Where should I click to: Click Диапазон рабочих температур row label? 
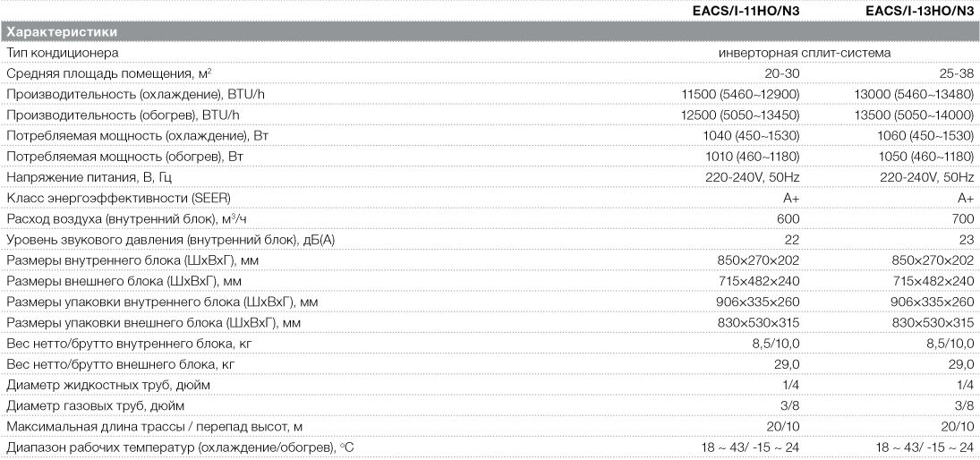coord(182,447)
